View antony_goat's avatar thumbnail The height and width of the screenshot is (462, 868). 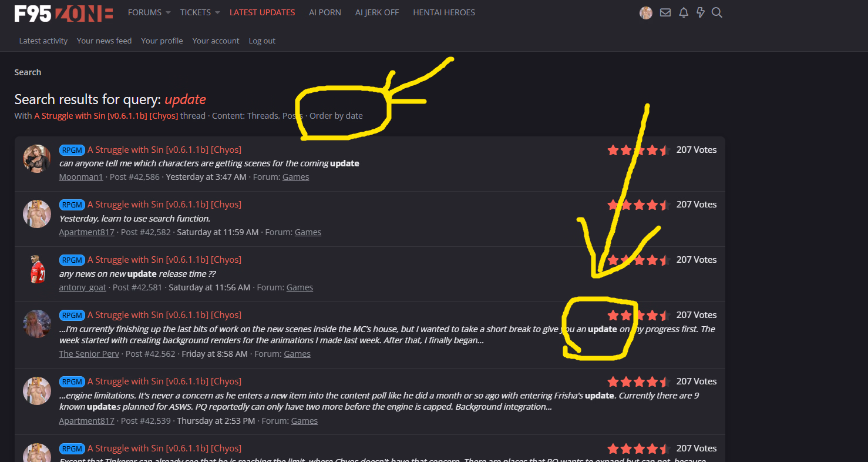point(36,269)
